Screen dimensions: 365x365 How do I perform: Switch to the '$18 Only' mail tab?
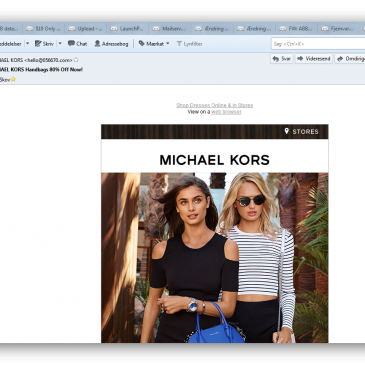43,29
